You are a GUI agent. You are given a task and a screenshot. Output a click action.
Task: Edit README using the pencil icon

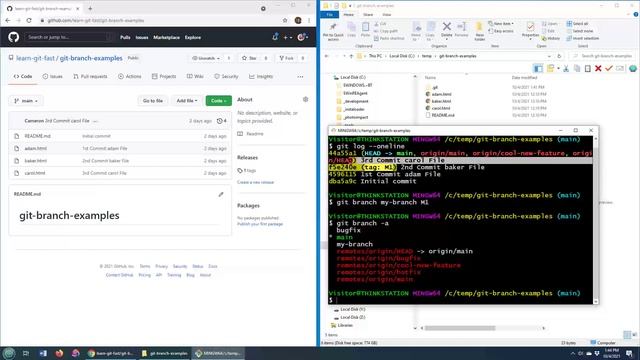point(221,194)
